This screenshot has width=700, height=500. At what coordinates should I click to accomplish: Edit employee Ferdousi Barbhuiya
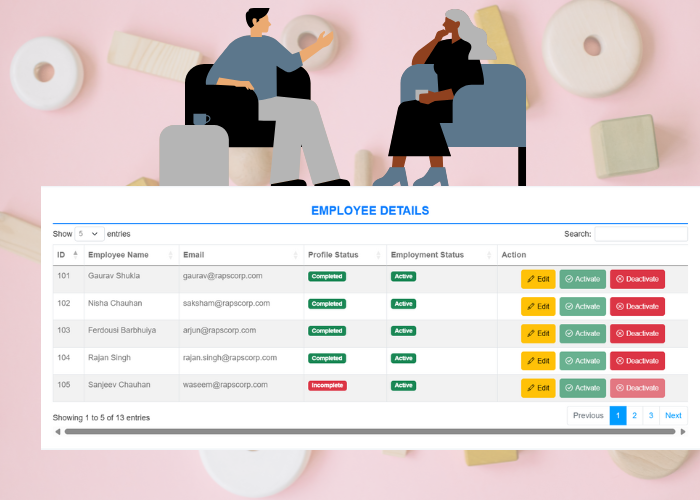(538, 333)
